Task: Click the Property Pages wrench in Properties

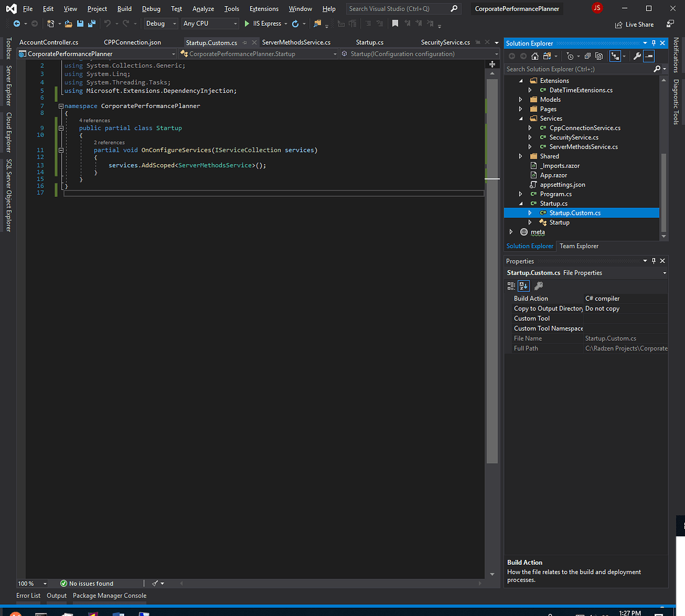Action: pyautogui.click(x=539, y=286)
